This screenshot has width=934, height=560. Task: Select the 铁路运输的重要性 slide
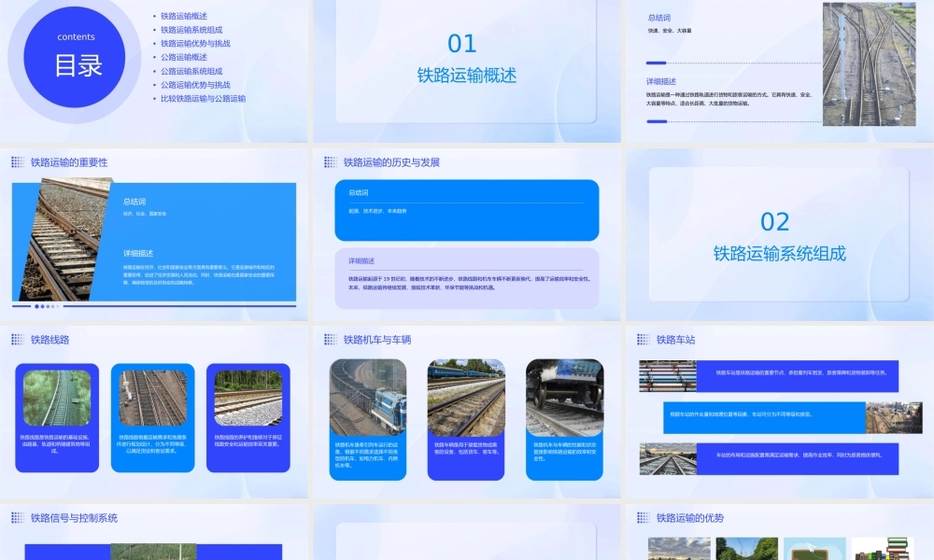pos(154,234)
